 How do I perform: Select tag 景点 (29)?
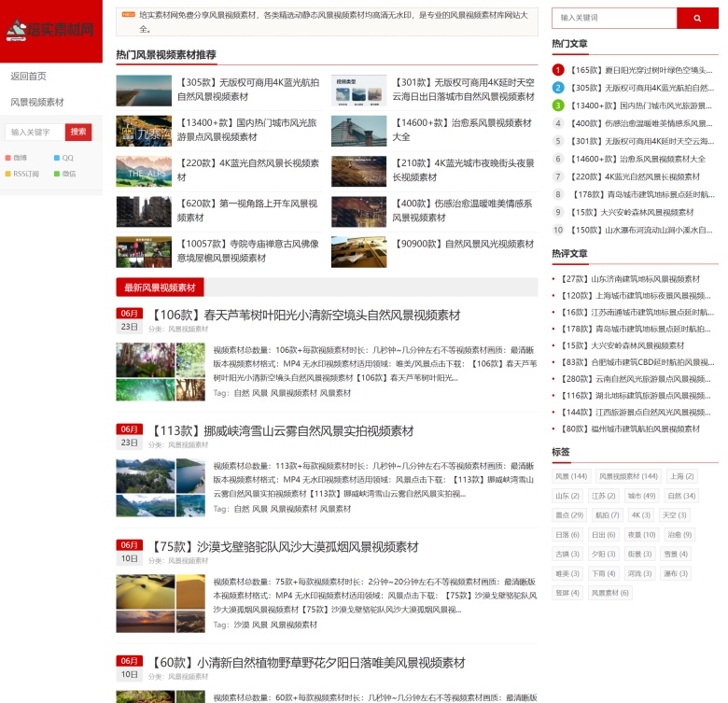569,515
